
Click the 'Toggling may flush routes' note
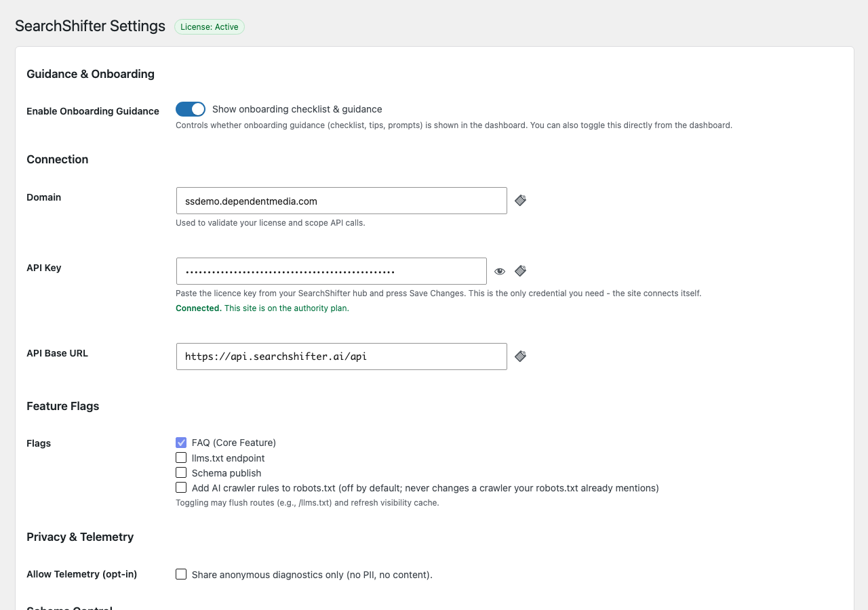point(307,503)
